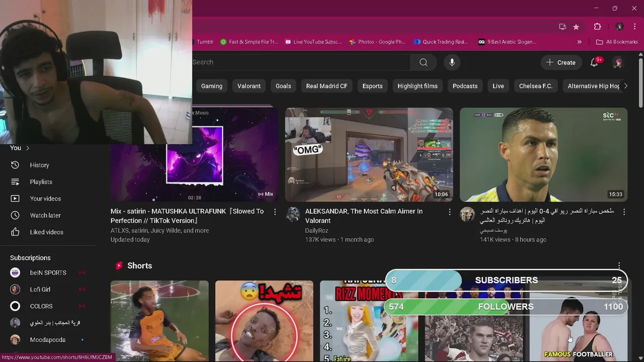The height and width of the screenshot is (362, 644).
Task: Open the Tumblr bookmark
Action: 204,42
